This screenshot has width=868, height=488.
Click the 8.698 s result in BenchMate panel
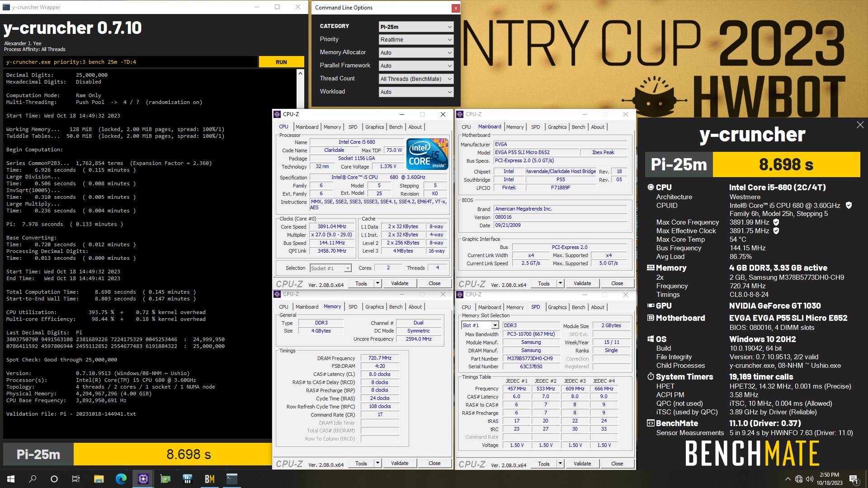[786, 164]
